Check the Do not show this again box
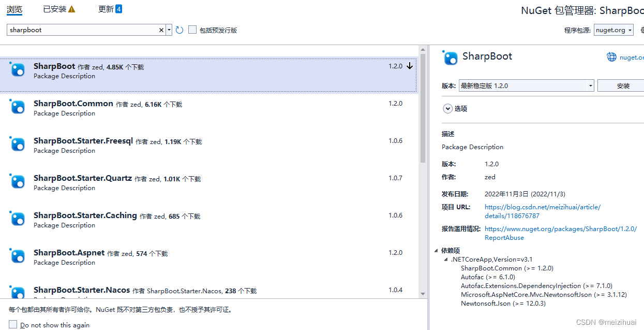Image resolution: width=644 pixels, height=330 pixels. [x=13, y=325]
